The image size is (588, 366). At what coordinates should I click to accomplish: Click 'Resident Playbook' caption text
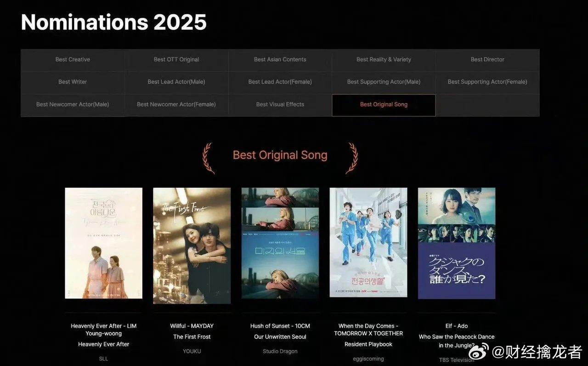tap(368, 344)
